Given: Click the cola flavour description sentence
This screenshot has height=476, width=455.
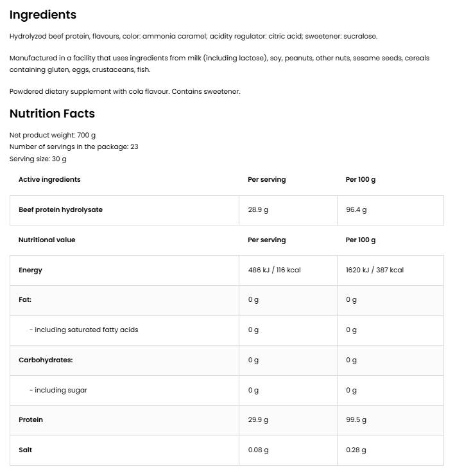Looking at the screenshot, I should click(124, 91).
